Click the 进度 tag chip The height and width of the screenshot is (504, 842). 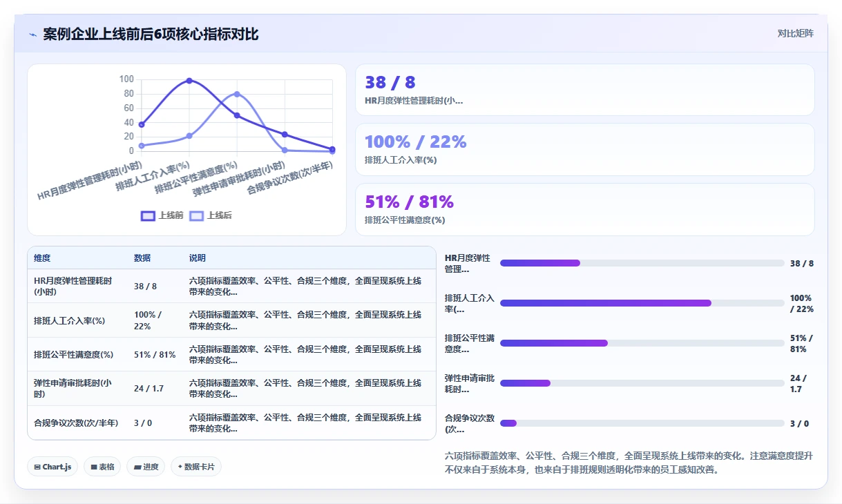click(146, 467)
